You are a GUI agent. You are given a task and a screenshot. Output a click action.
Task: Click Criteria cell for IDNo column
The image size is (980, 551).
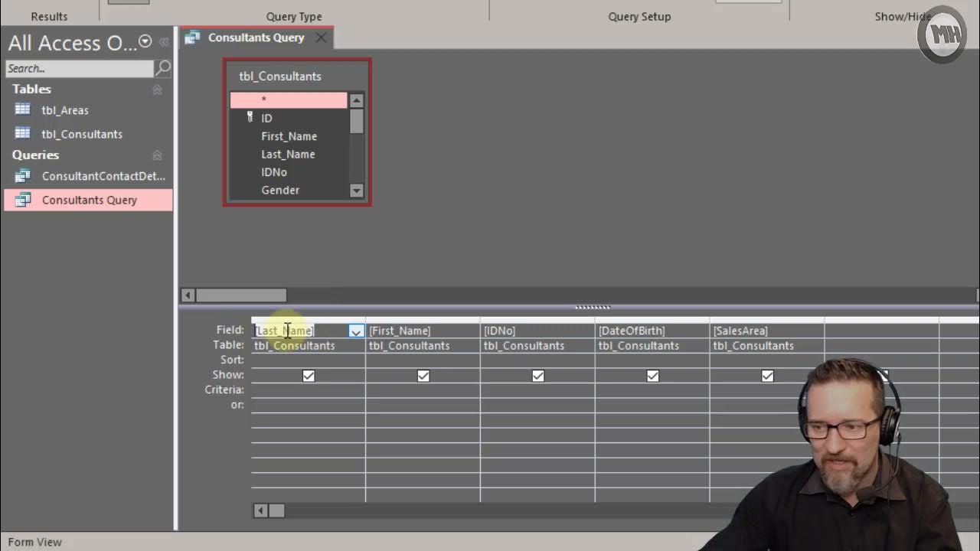(x=537, y=390)
